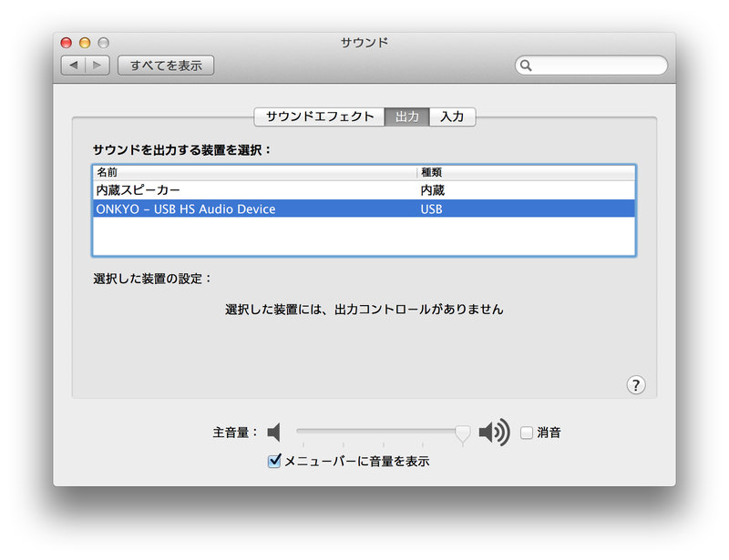This screenshot has height=560, width=729.
Task: Go back with the left arrow button
Action: (74, 65)
